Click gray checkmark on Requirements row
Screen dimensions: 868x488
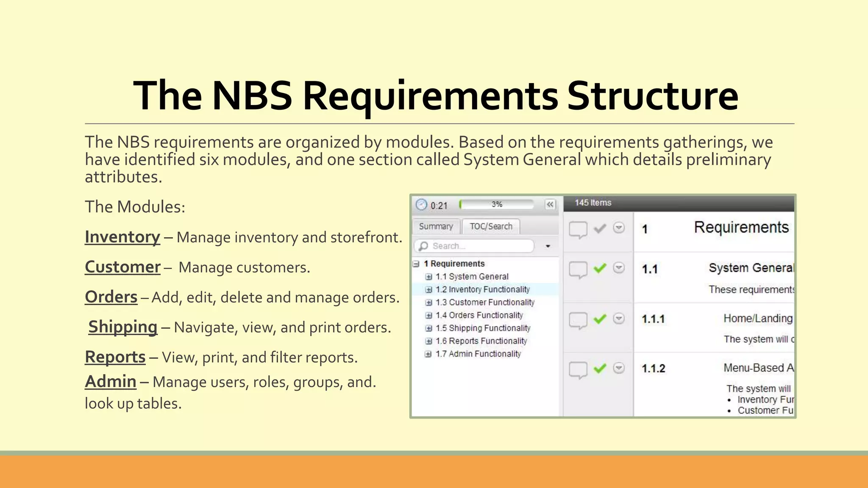point(600,229)
